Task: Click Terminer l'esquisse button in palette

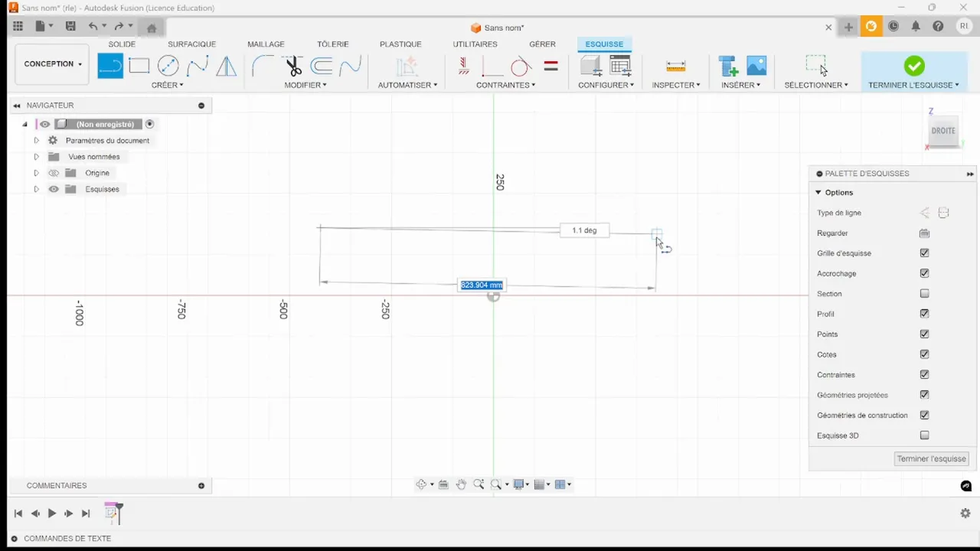Action: click(x=932, y=458)
